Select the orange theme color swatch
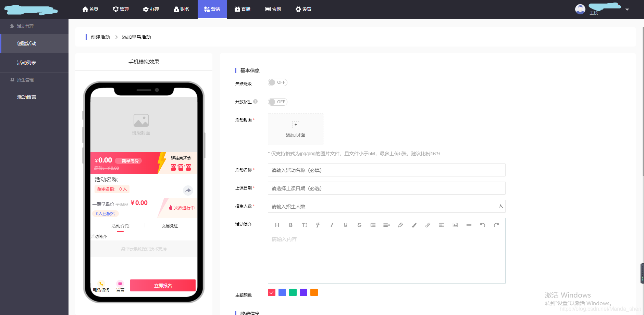 (x=314, y=292)
